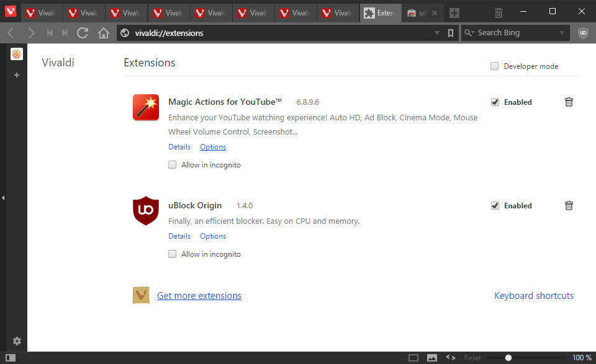Click the Vivaldi store bag icon
This screenshot has width=596, height=364.
(141, 295)
